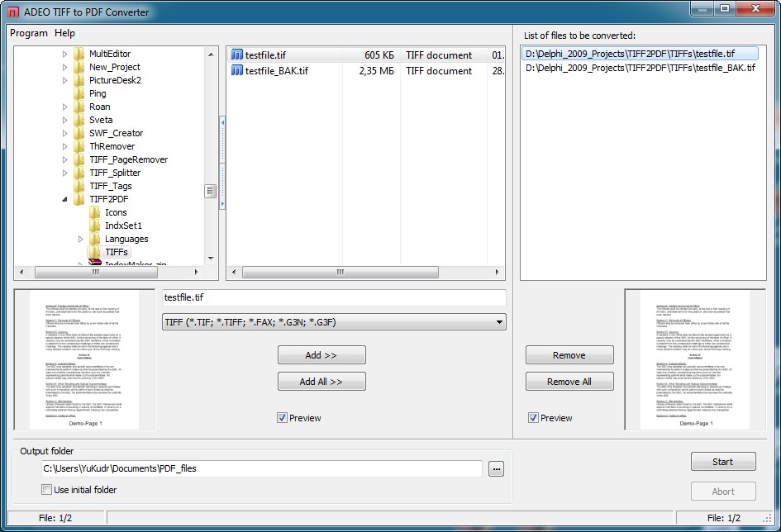The height and width of the screenshot is (532, 781).
Task: Select the Ping folder in tree
Action: click(98, 93)
